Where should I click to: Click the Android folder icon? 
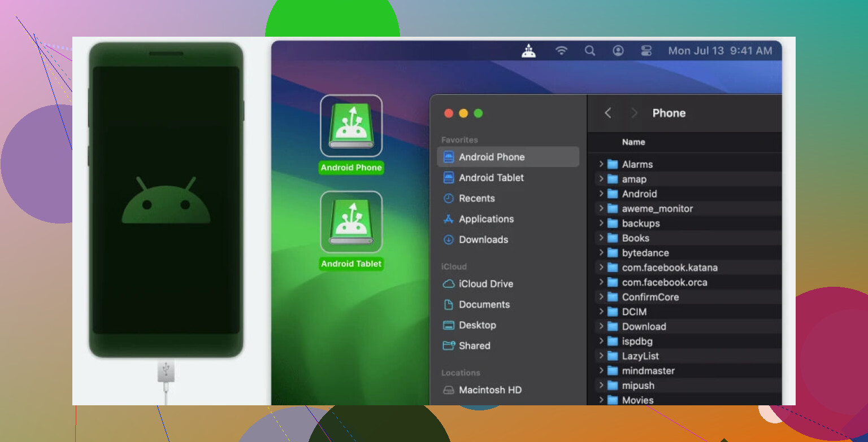point(613,194)
